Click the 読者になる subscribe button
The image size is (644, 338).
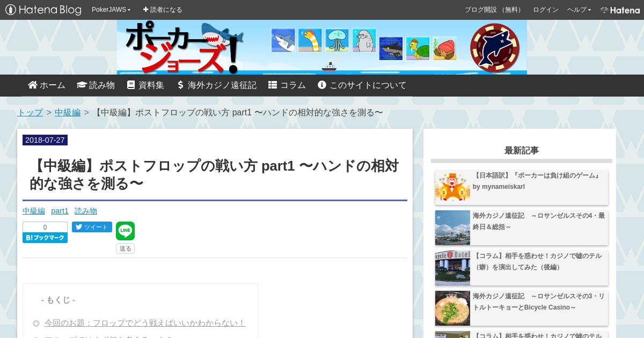coord(163,10)
